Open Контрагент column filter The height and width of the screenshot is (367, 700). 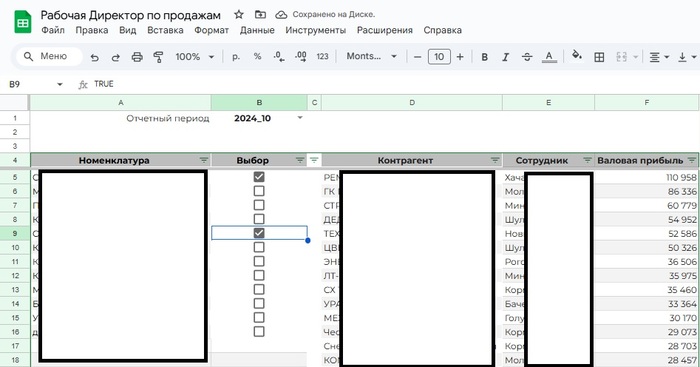[x=495, y=160]
